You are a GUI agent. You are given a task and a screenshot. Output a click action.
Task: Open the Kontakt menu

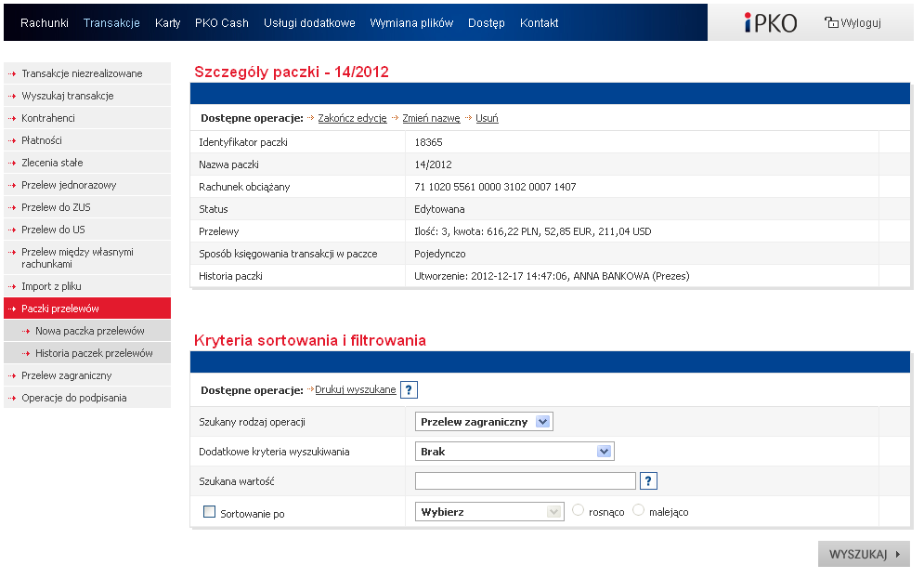[x=539, y=23]
